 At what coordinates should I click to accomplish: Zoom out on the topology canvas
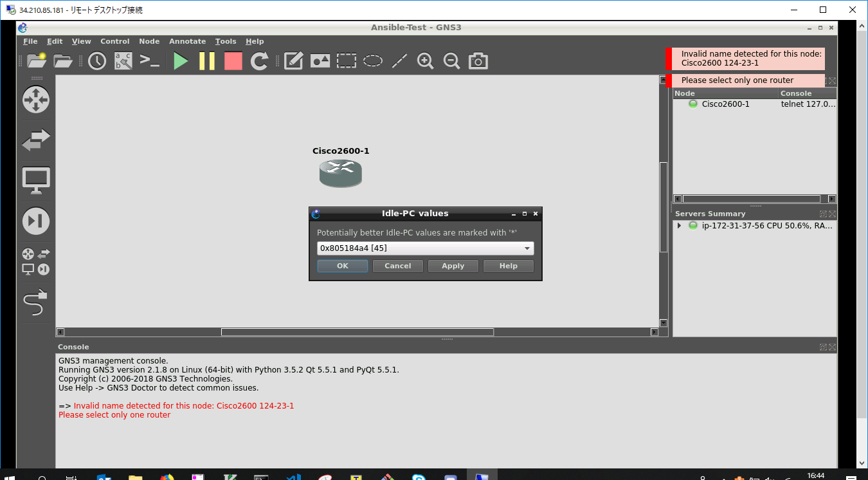(451, 60)
